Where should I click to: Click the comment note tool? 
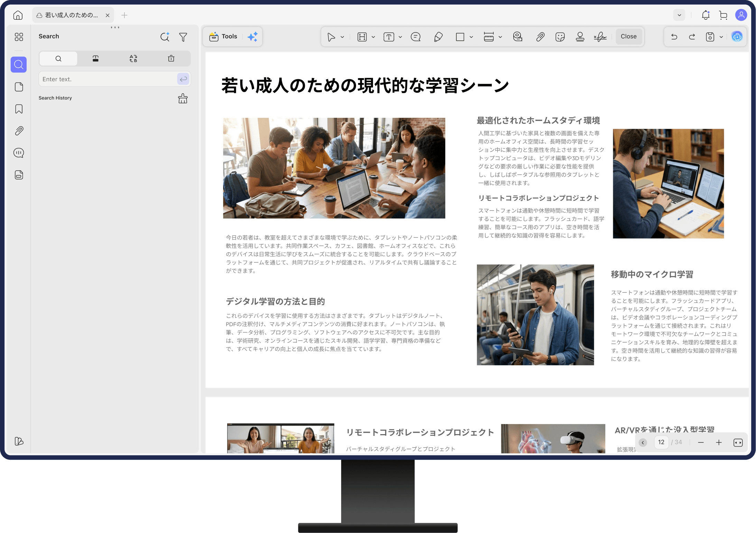[x=416, y=37]
